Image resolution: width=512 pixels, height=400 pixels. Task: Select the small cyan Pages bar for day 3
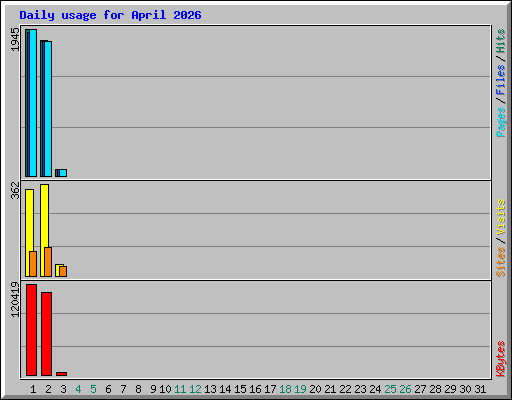point(63,173)
